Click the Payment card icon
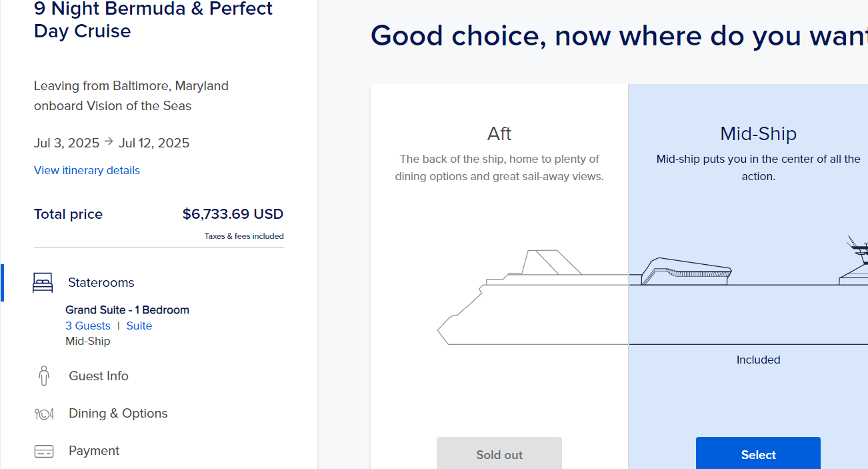The height and width of the screenshot is (469, 868). pos(44,451)
